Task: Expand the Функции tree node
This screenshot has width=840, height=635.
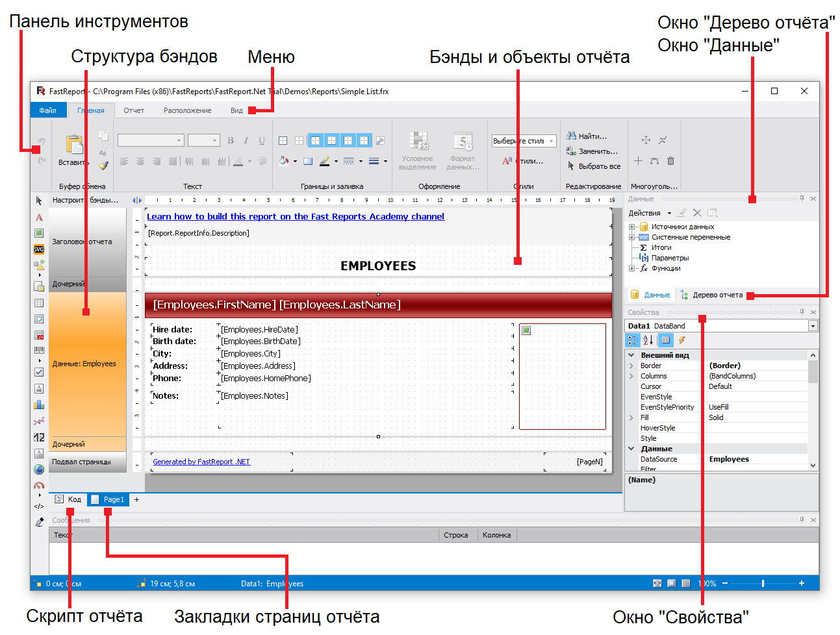Action: pos(631,268)
